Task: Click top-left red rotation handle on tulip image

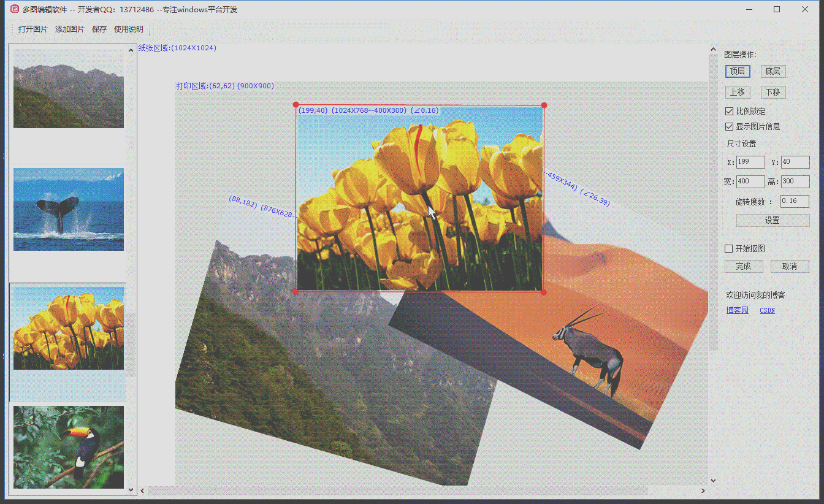Action: click(x=296, y=105)
